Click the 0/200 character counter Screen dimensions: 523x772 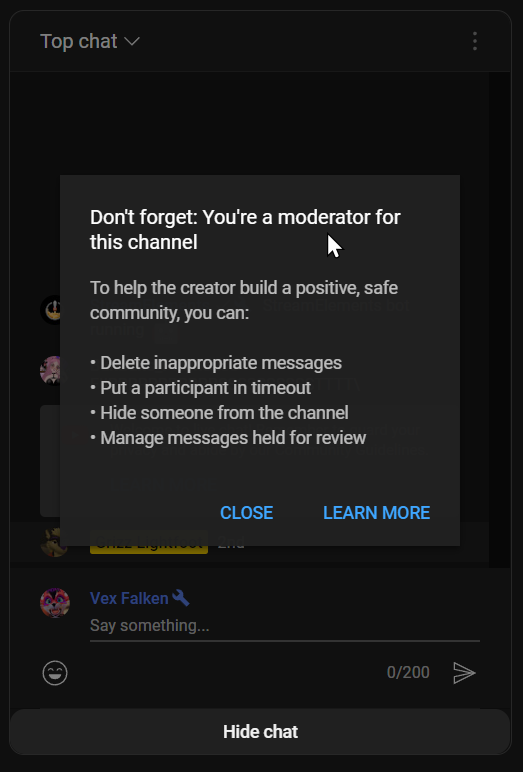pyautogui.click(x=408, y=672)
